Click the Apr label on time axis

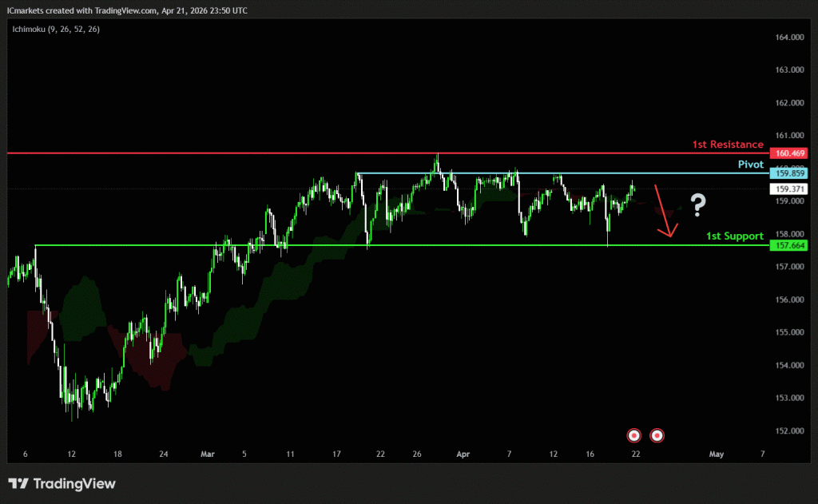pos(463,454)
